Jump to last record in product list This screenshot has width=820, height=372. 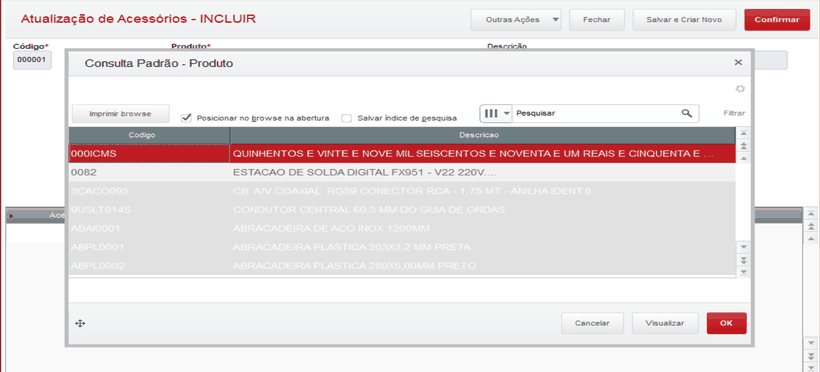[x=743, y=272]
